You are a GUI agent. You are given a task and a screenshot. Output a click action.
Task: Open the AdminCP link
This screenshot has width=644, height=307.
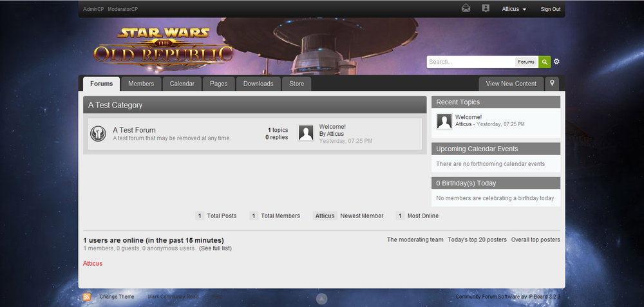(x=93, y=9)
